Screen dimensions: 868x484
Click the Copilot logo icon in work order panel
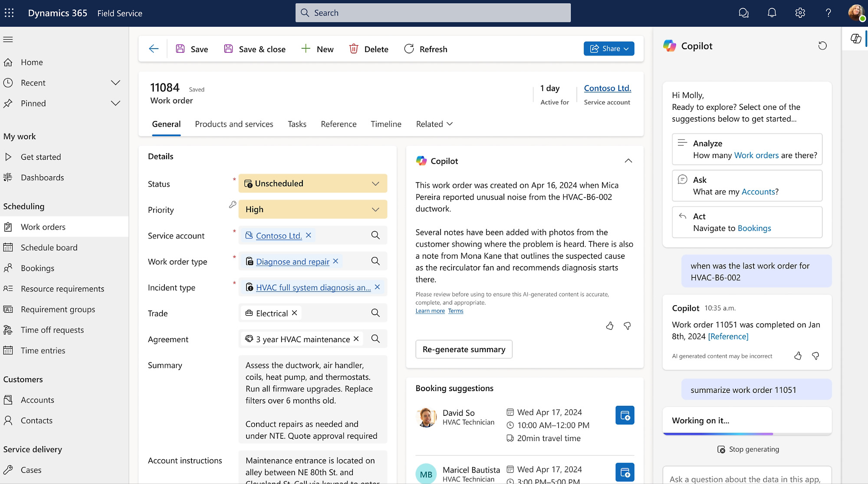coord(421,160)
